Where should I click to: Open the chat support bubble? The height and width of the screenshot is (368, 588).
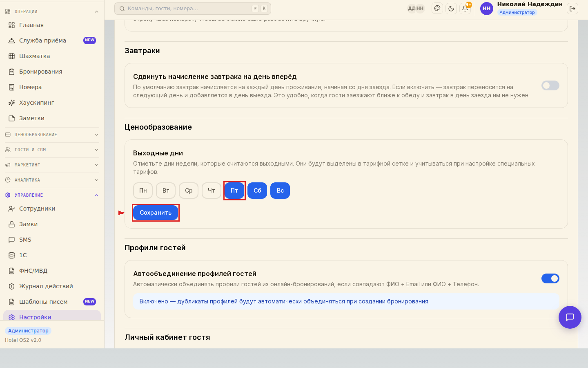[570, 317]
